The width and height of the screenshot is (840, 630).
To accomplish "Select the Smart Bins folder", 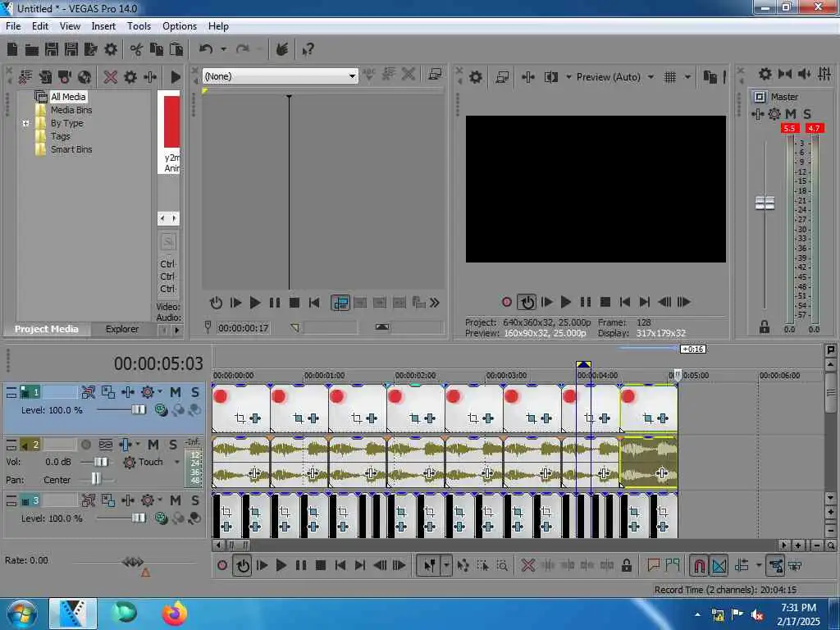I will tap(71, 149).
